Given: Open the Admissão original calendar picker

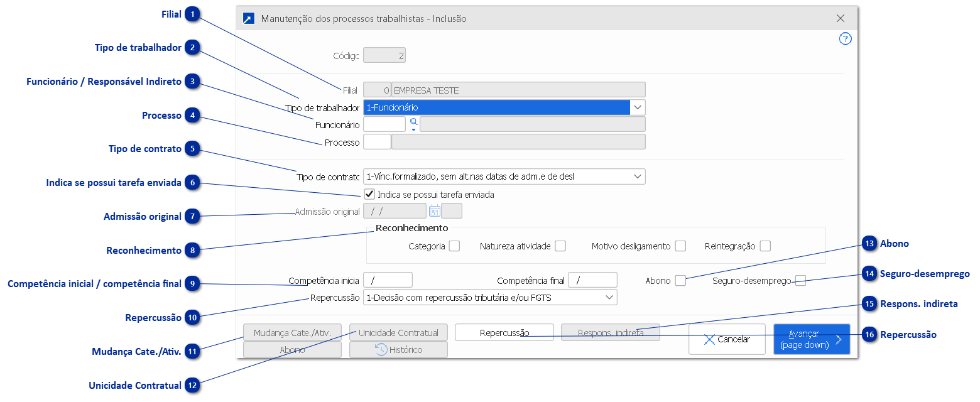Looking at the screenshot, I should tap(434, 211).
